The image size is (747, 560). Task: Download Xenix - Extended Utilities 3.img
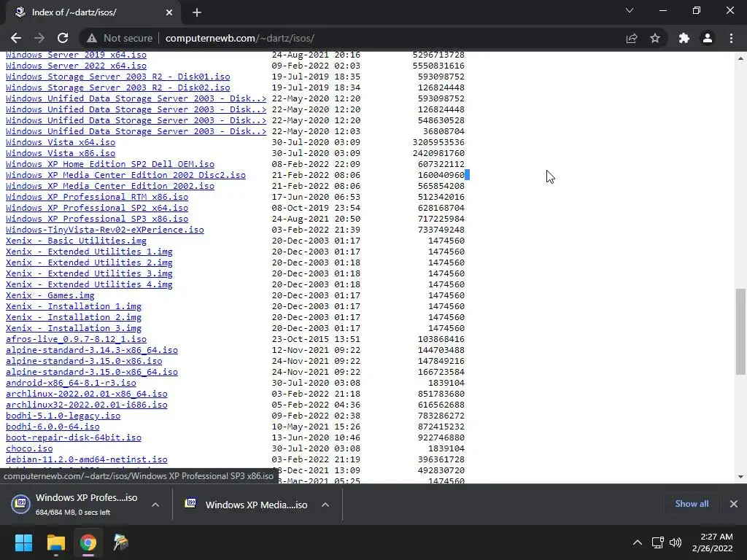pyautogui.click(x=89, y=274)
